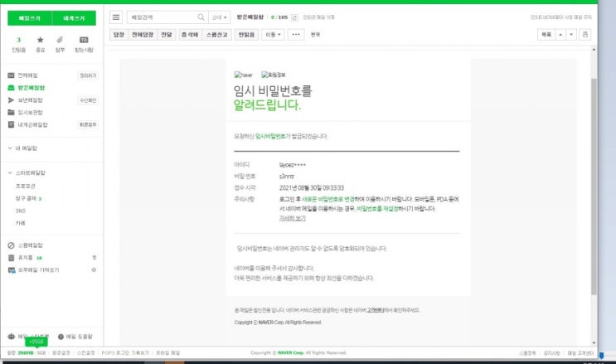
Task: Collapse the 내 메일함 section chevron
Action: pyautogui.click(x=10, y=148)
